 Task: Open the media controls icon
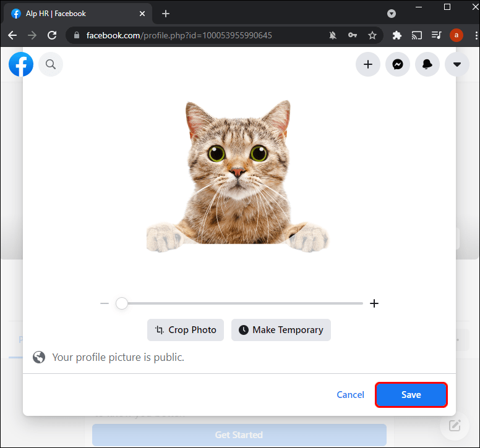(x=436, y=35)
